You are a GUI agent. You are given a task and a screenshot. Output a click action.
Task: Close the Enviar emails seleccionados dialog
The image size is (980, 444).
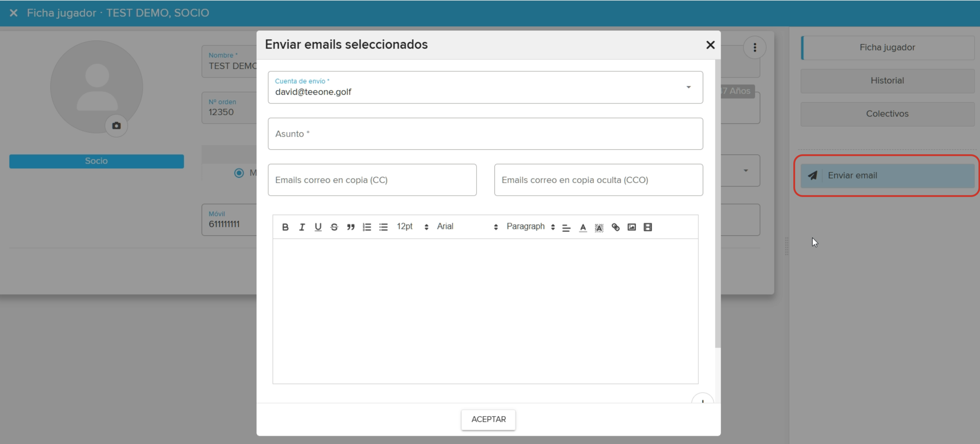tap(710, 45)
